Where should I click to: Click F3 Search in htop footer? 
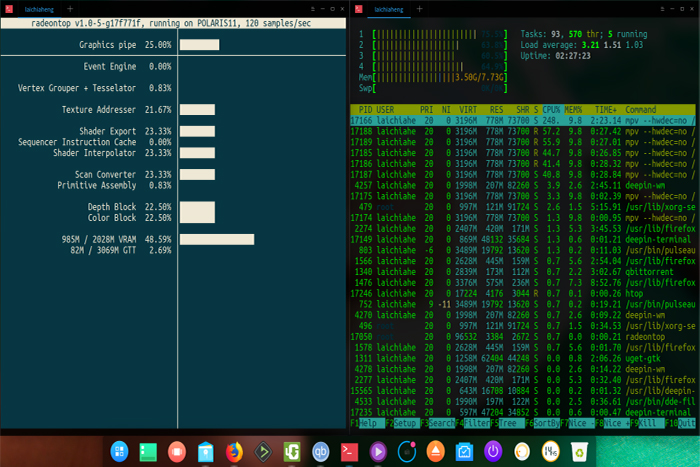pos(438,423)
